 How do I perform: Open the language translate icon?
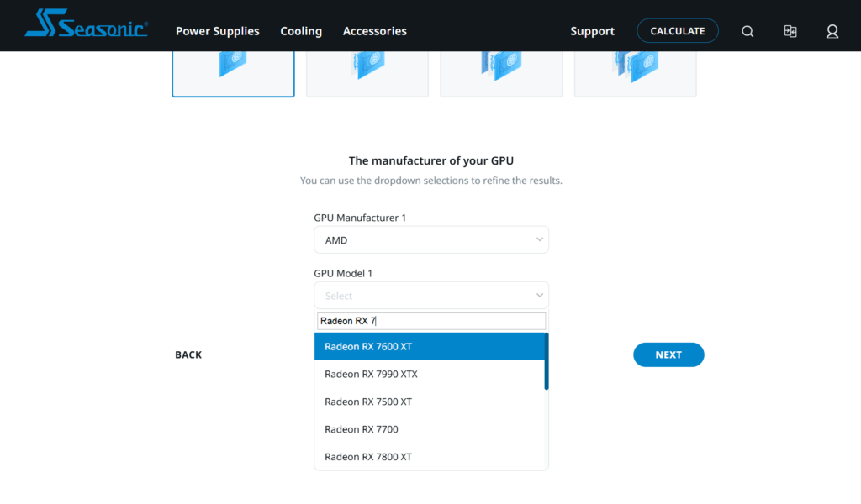(x=790, y=31)
